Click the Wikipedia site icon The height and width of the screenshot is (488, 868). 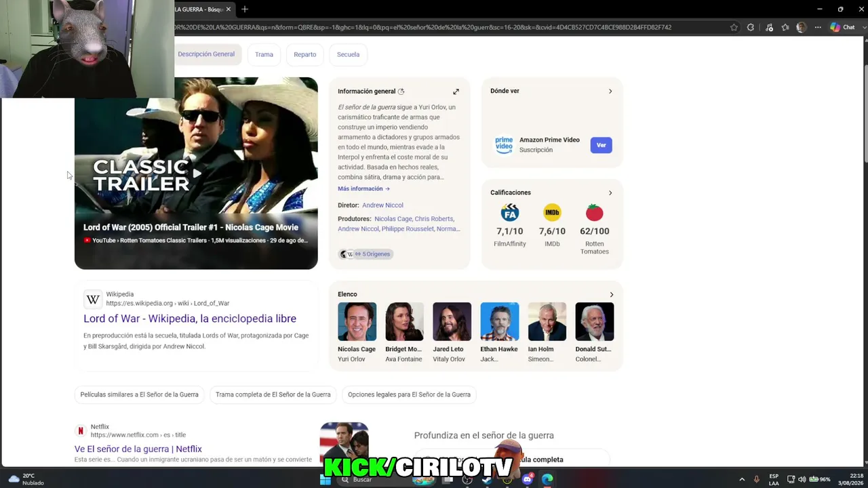(x=93, y=299)
